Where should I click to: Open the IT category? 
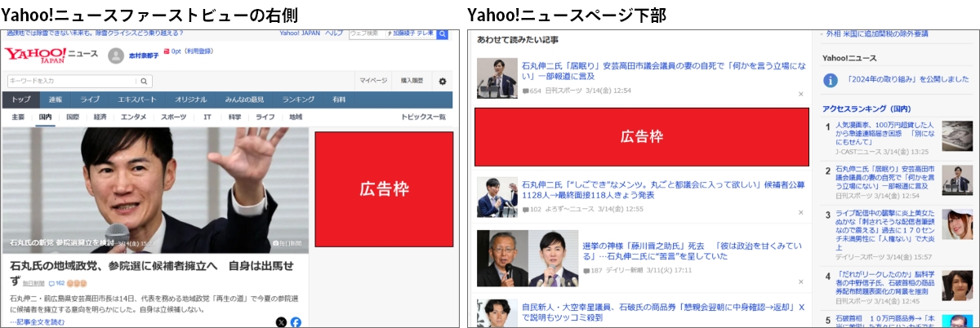click(207, 117)
